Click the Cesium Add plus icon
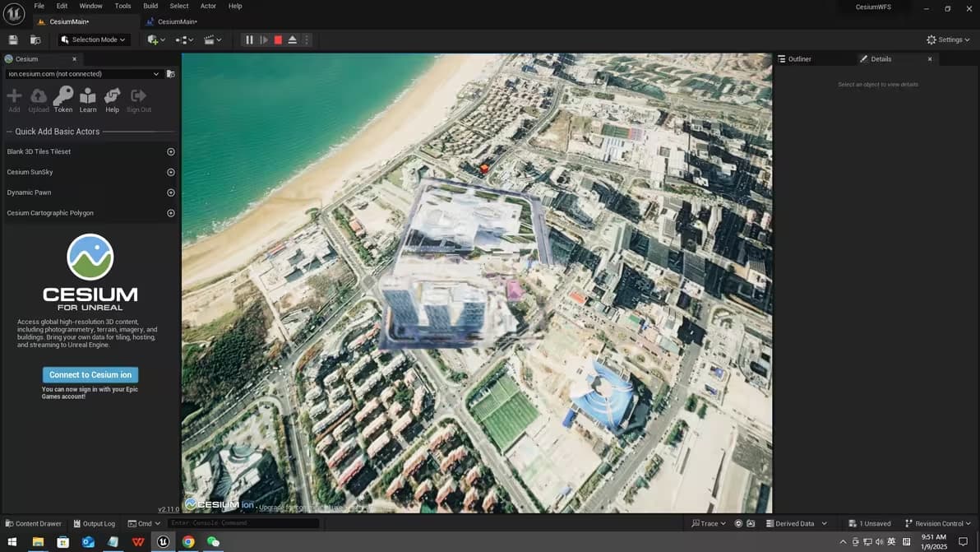Viewport: 980px width, 552px height. tap(14, 100)
